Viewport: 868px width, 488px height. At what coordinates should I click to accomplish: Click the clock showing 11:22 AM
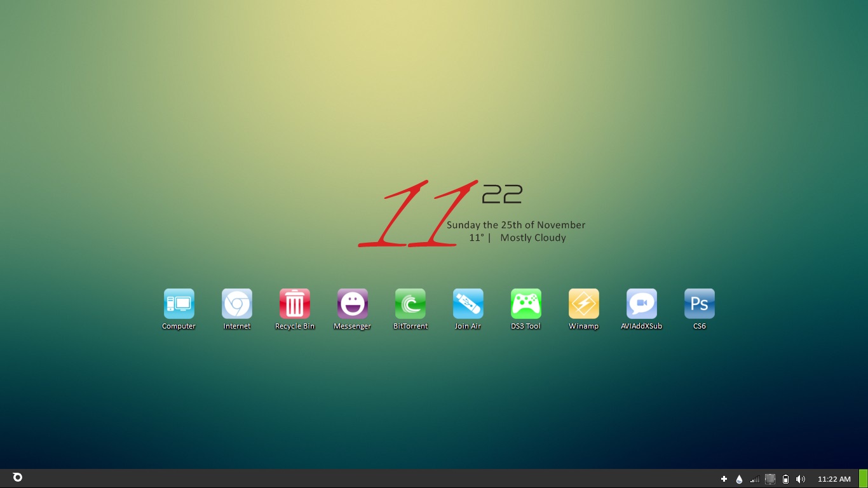(x=834, y=479)
